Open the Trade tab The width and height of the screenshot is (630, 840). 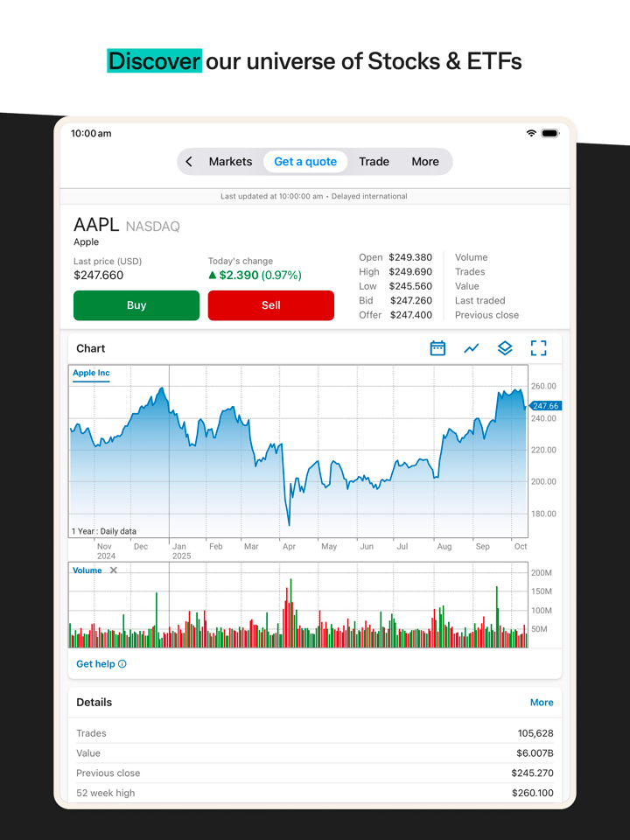374,162
